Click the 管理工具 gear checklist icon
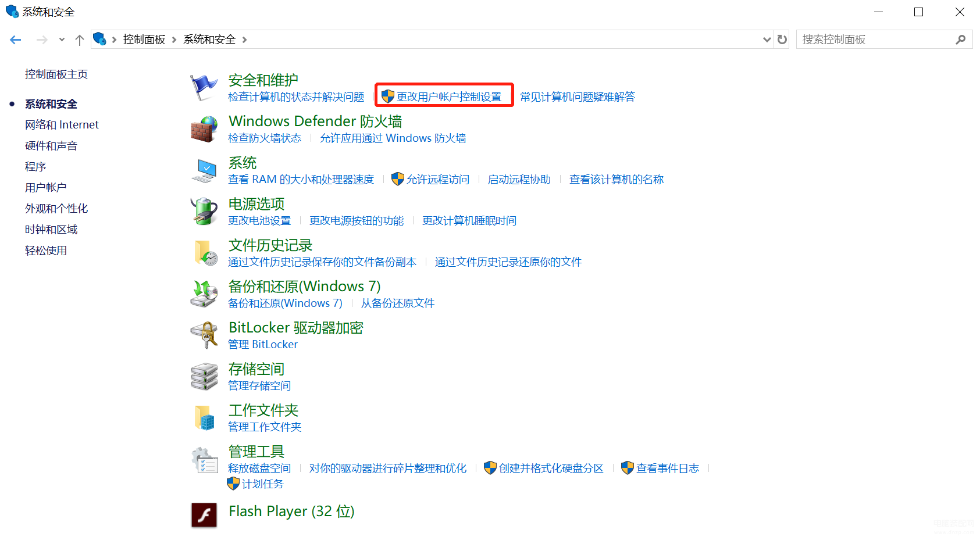The height and width of the screenshot is (540, 980). (x=205, y=460)
